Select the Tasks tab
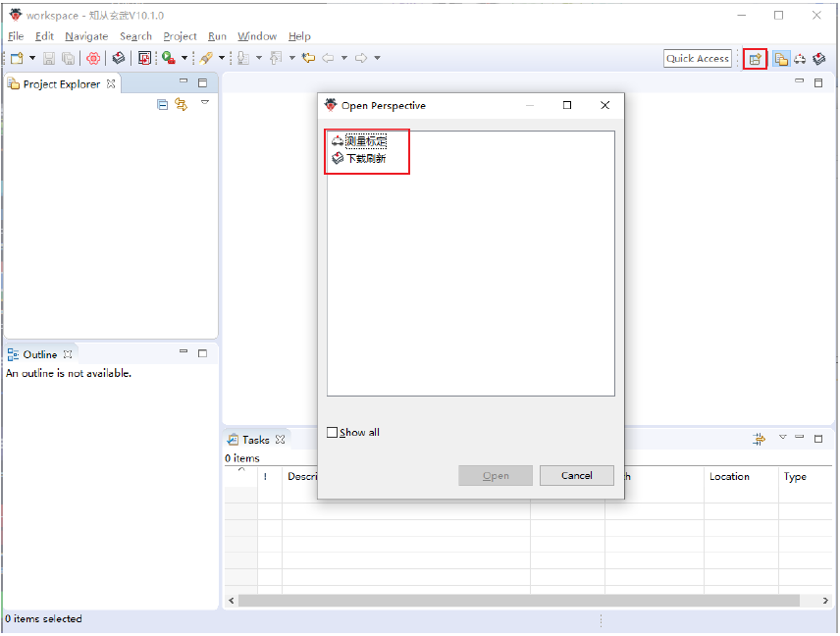This screenshot has width=840, height=636. pos(256,440)
